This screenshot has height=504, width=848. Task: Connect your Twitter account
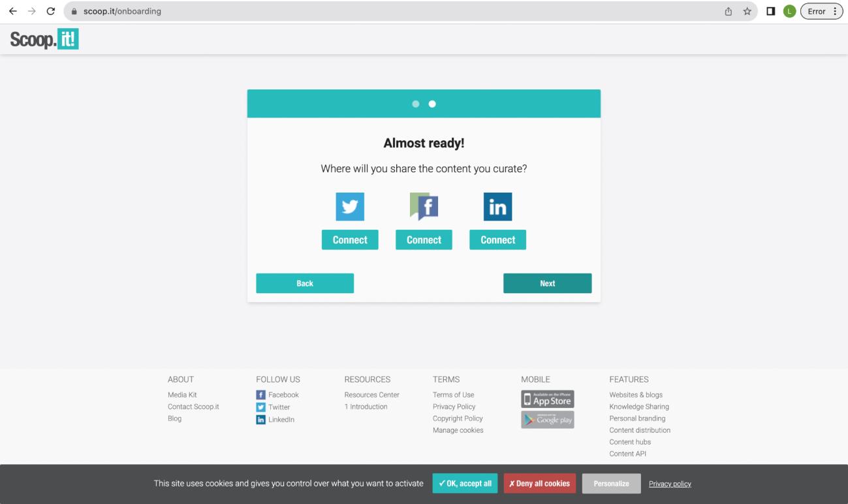pyautogui.click(x=350, y=240)
